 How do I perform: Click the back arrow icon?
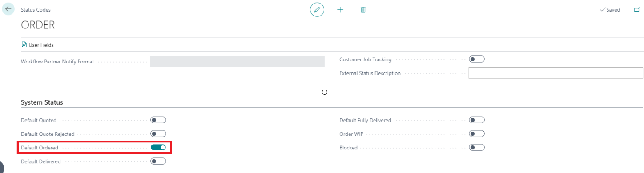pos(9,9)
